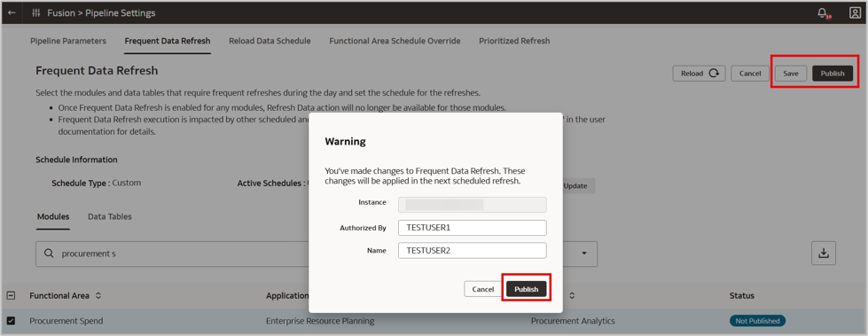
Task: Click the Authorized By field
Action: 473,228
